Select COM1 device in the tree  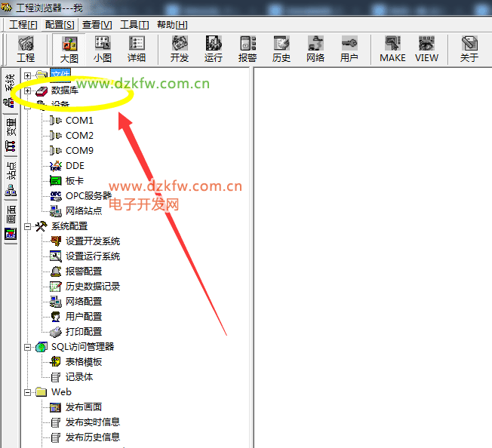click(x=79, y=121)
